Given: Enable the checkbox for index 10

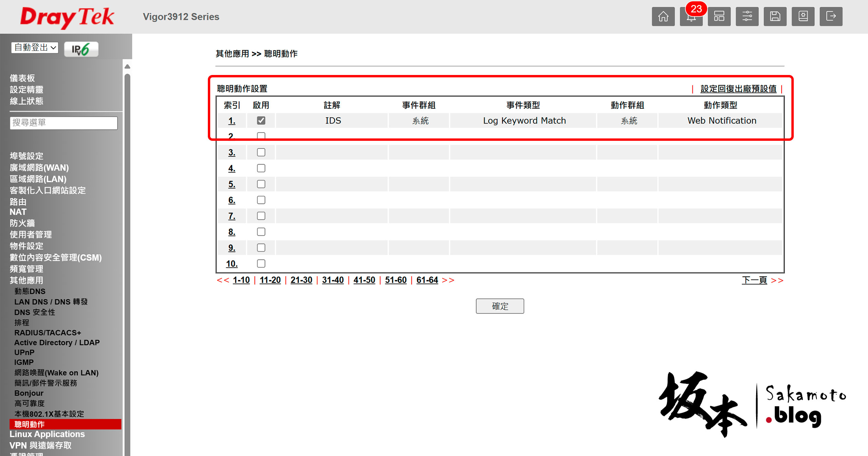Looking at the screenshot, I should point(261,264).
